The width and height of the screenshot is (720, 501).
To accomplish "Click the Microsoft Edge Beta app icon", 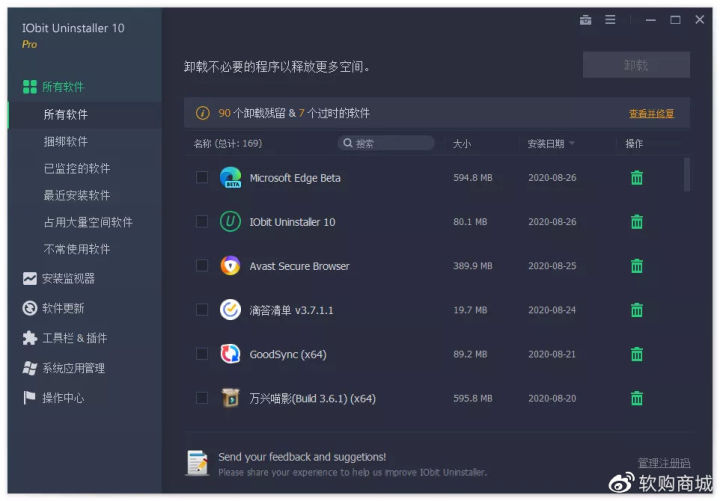I will click(230, 178).
